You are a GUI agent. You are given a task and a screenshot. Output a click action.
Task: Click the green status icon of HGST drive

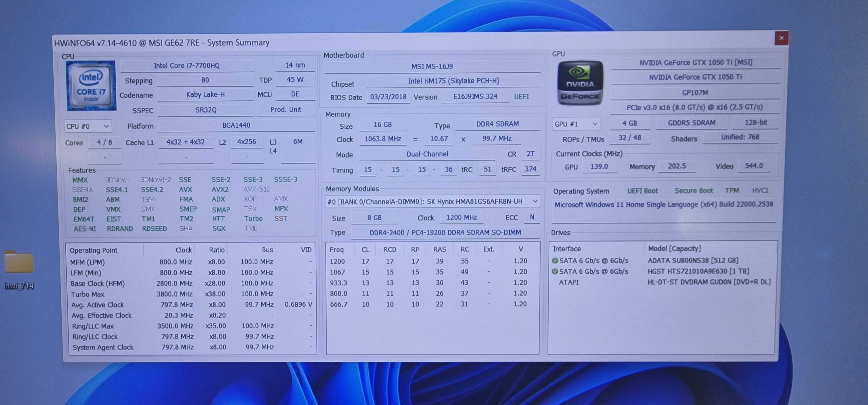[555, 271]
